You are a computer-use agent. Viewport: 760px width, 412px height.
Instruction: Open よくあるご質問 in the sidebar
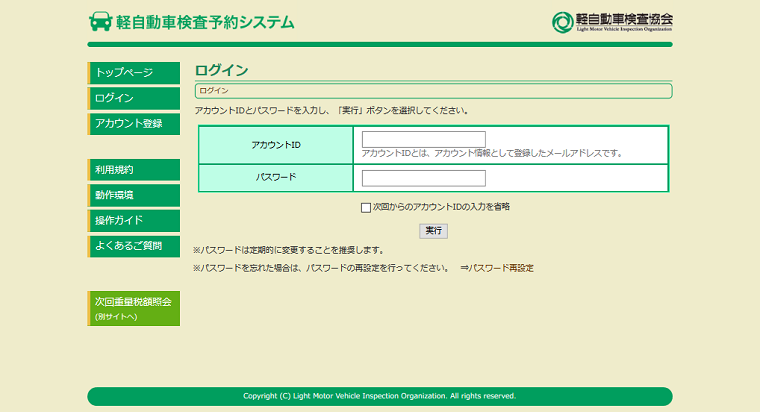click(134, 246)
